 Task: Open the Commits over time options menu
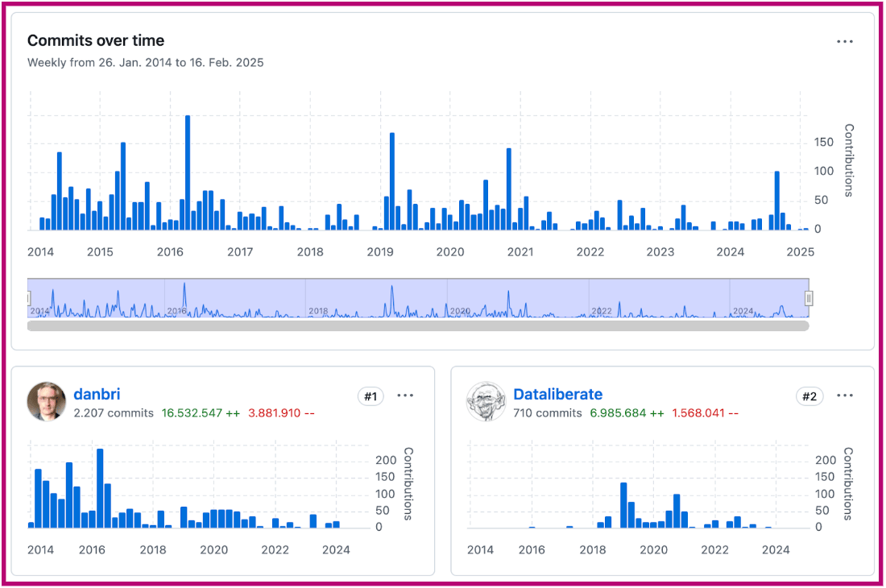pyautogui.click(x=844, y=42)
